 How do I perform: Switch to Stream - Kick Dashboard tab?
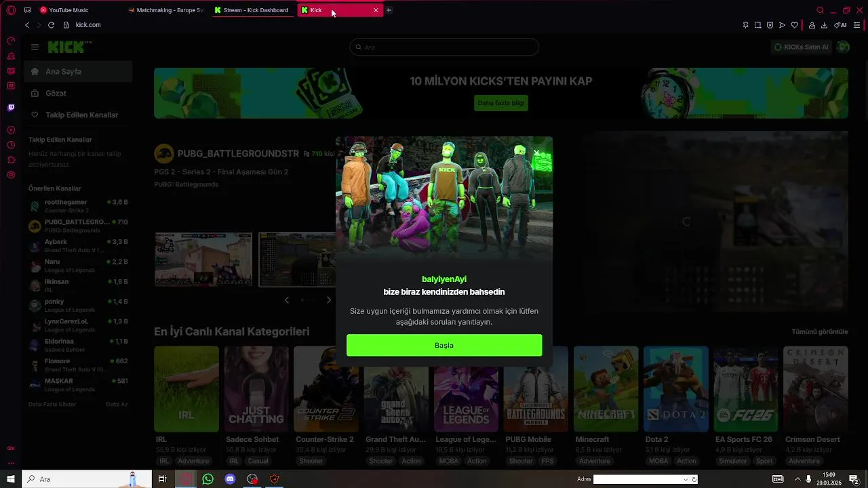[252, 10]
